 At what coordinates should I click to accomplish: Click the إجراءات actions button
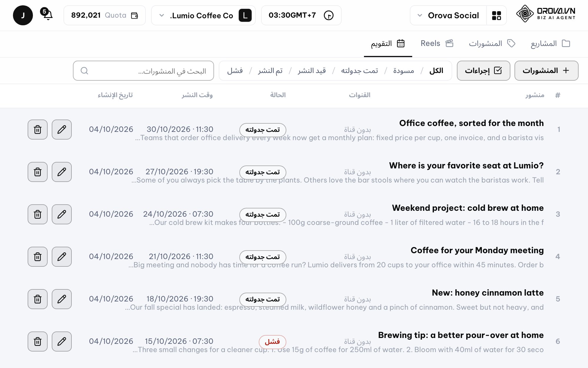(484, 71)
